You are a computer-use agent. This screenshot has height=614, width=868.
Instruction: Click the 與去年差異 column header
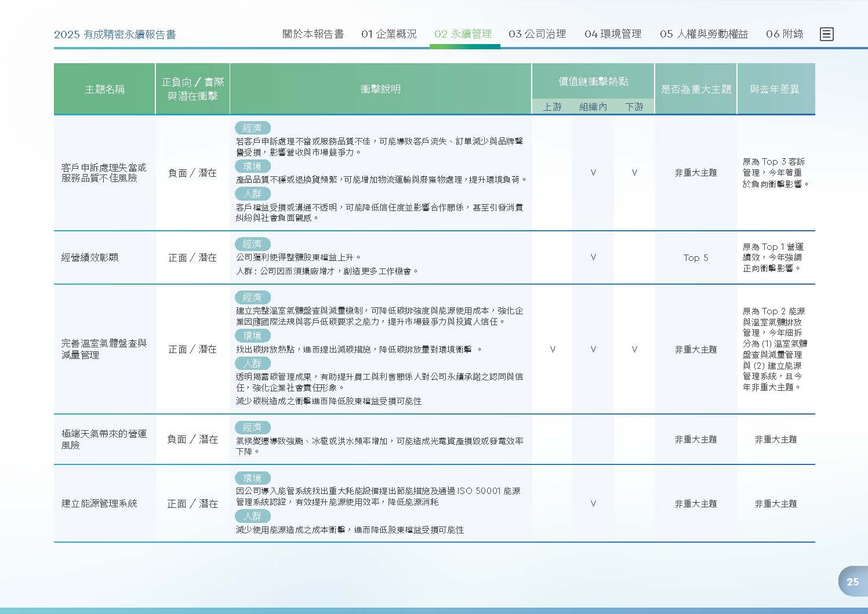click(776, 89)
